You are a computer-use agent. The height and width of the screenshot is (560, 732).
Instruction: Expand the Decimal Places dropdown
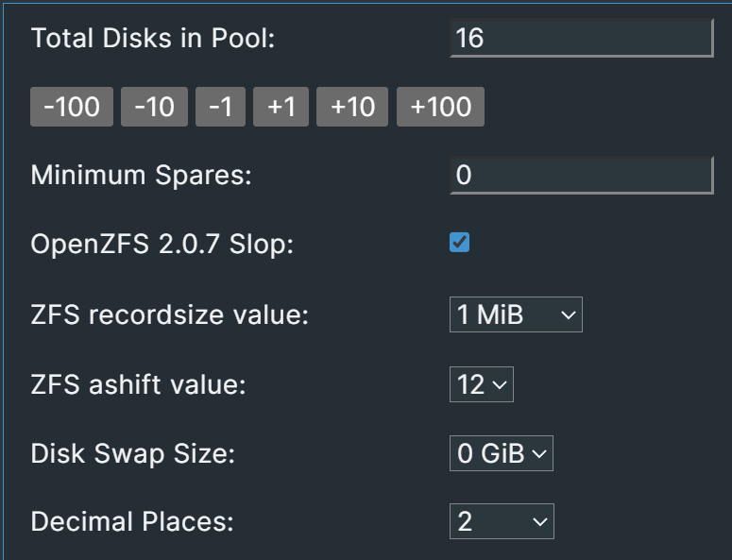click(502, 522)
